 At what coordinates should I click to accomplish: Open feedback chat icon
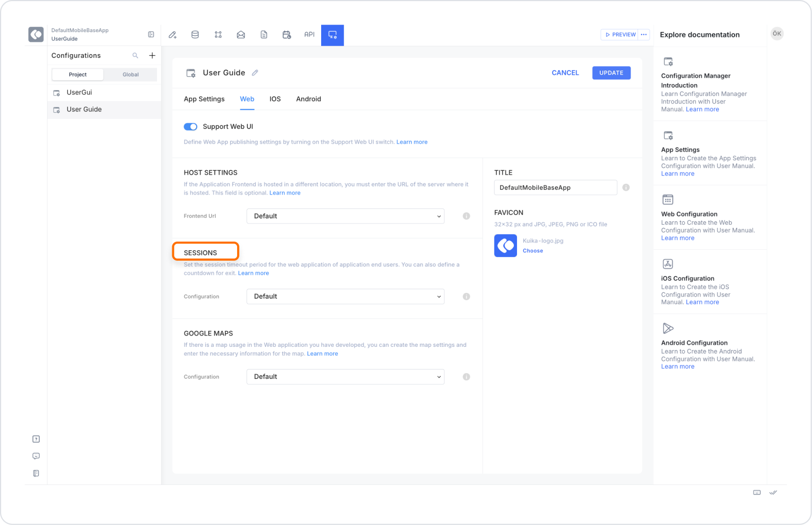click(36, 456)
